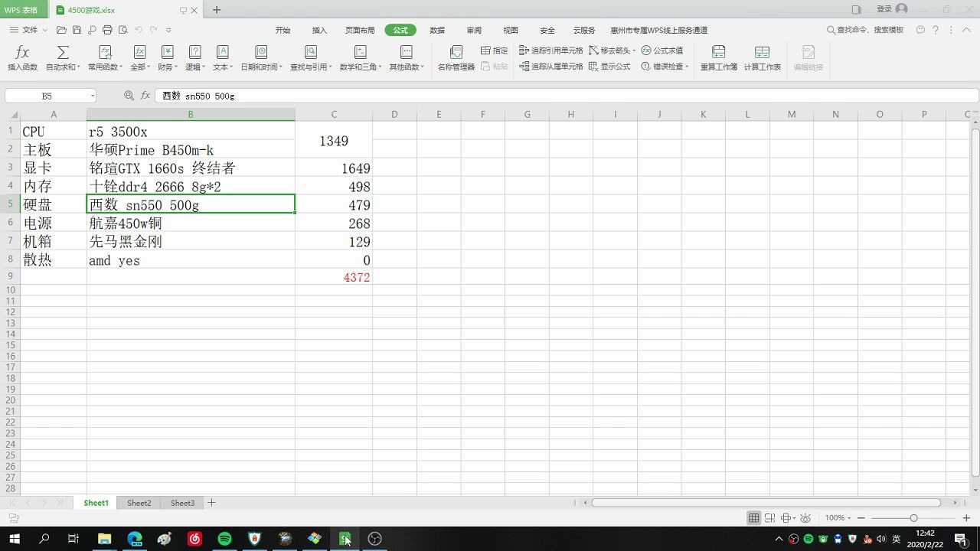This screenshot has height=551, width=980.
Task: Open the 页面布局 Page Layout tab
Action: (x=360, y=30)
